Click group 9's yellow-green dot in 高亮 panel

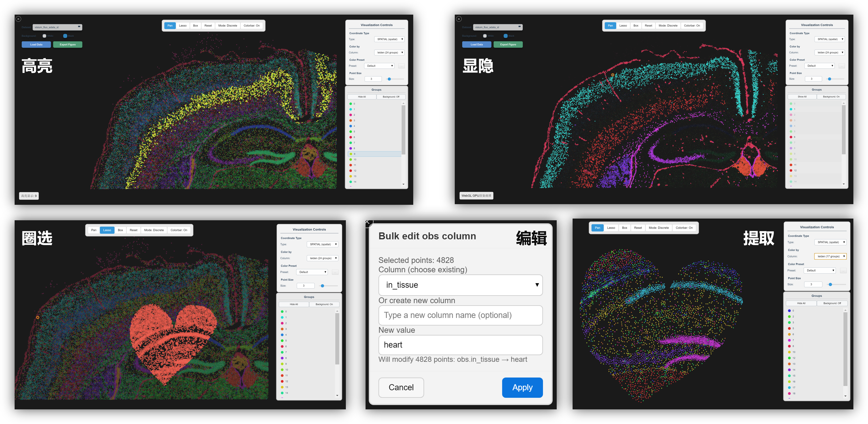point(351,154)
